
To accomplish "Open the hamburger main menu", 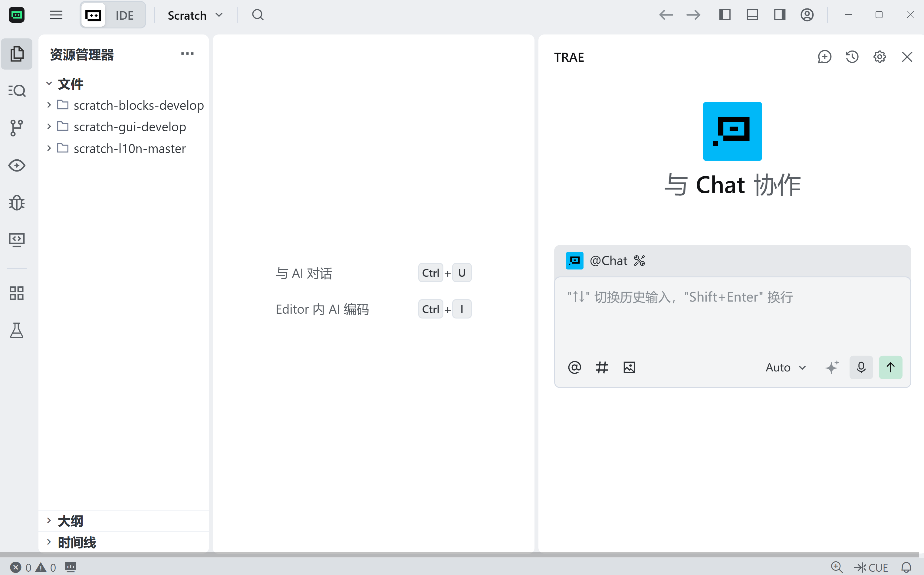I will click(56, 15).
